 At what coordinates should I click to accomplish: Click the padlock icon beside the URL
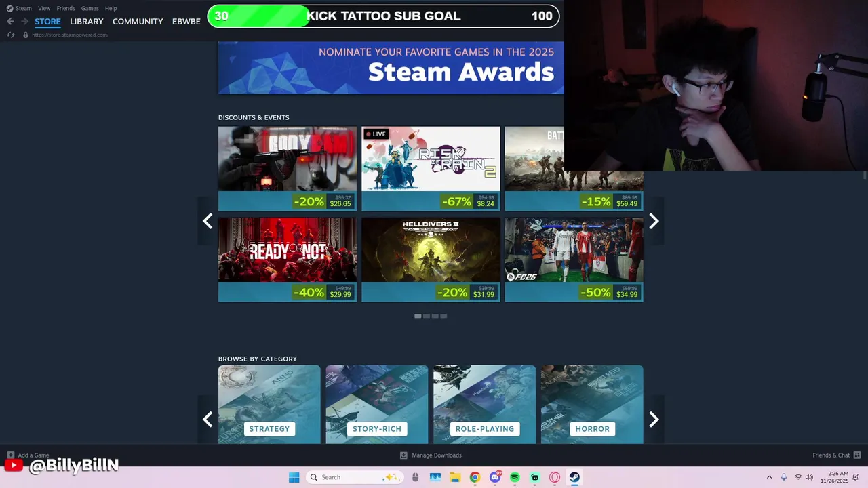click(26, 35)
